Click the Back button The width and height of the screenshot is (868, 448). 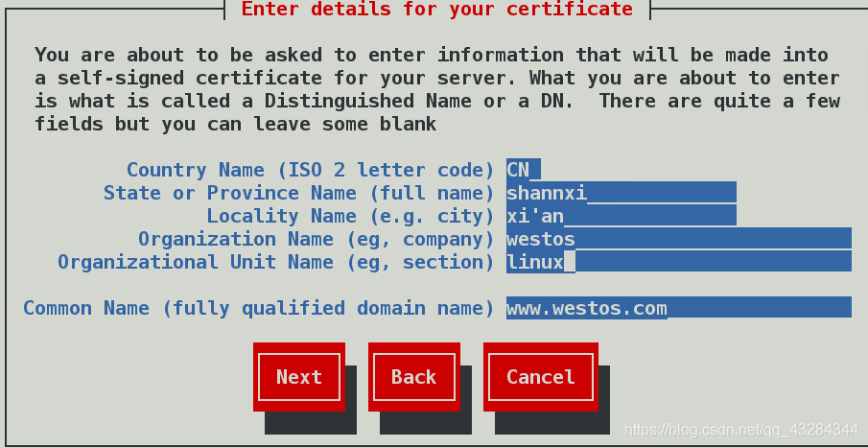coord(414,377)
